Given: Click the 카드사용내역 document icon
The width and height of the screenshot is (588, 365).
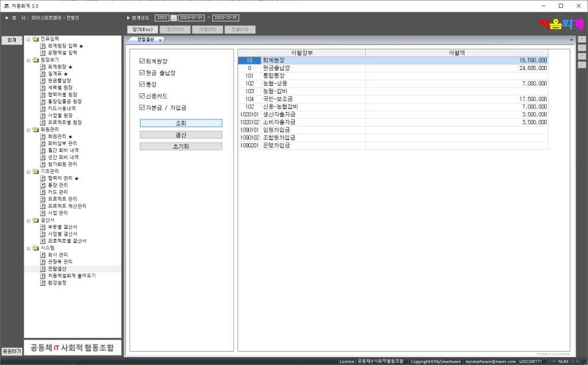Looking at the screenshot, I should point(43,108).
